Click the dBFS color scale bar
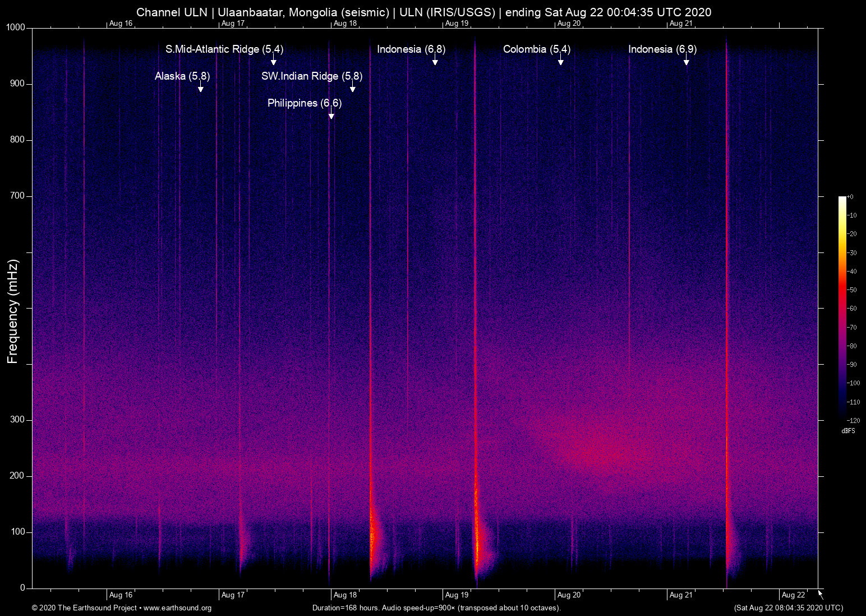Image resolution: width=866 pixels, height=616 pixels. [842, 308]
